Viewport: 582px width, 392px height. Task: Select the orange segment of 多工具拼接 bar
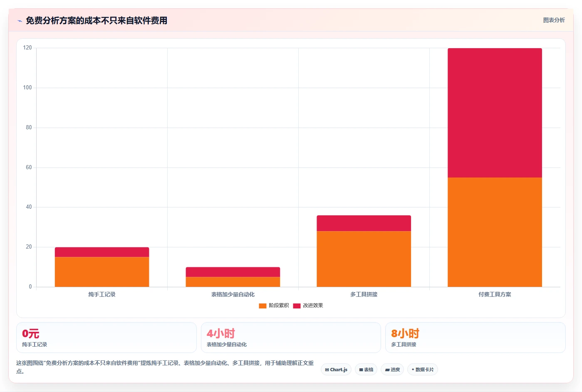click(364, 259)
